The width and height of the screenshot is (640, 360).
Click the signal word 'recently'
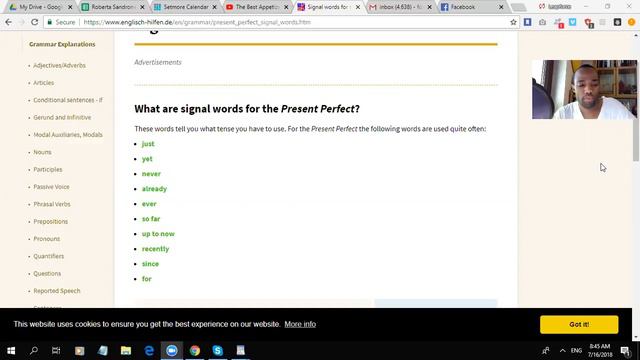click(155, 249)
